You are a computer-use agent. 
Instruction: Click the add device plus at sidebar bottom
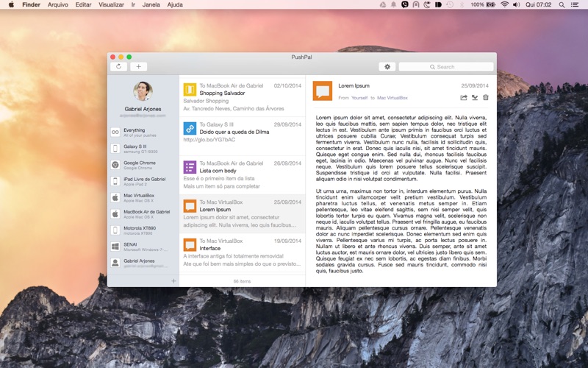(x=173, y=281)
